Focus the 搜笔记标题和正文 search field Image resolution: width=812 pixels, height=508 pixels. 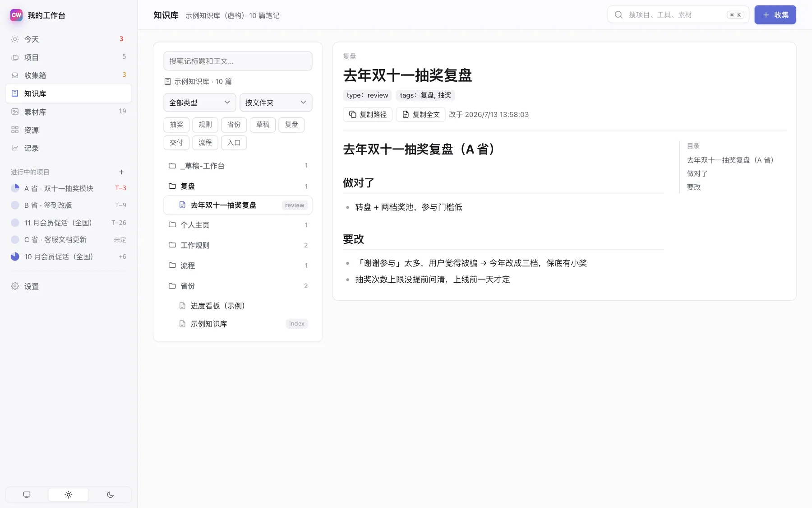pos(238,61)
